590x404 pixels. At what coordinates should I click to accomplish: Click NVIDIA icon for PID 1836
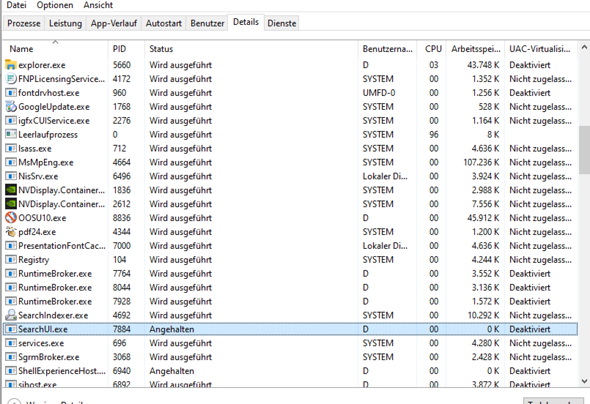click(11, 190)
